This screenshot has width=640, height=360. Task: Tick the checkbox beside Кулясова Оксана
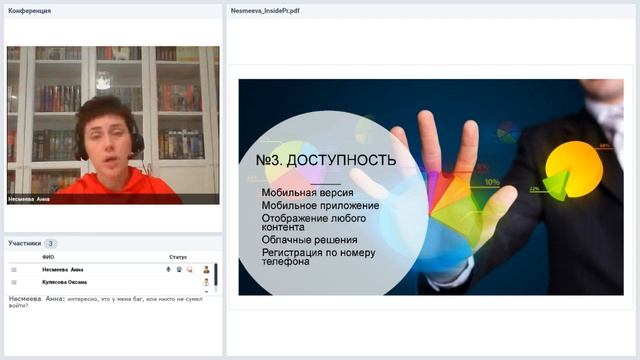(14, 282)
